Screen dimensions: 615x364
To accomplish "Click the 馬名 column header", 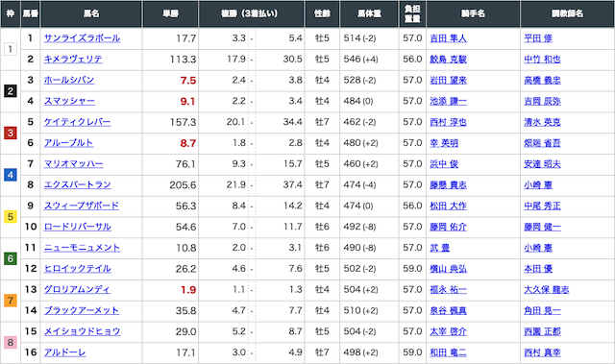I will 91,13.
